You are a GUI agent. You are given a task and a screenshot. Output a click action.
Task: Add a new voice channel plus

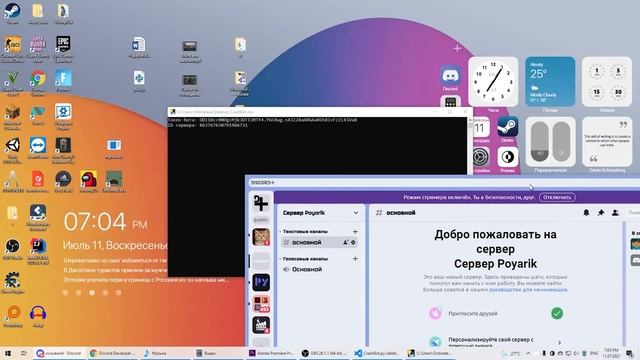355,258
